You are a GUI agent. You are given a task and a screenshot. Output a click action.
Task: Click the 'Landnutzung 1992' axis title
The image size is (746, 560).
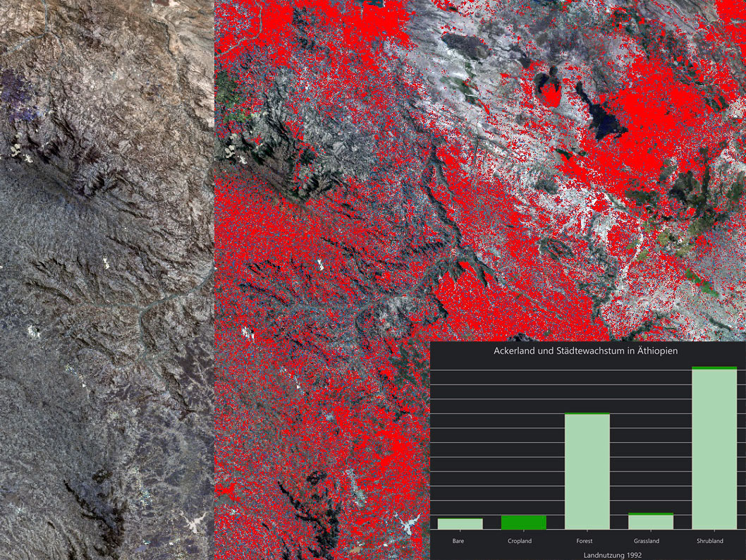(x=612, y=555)
